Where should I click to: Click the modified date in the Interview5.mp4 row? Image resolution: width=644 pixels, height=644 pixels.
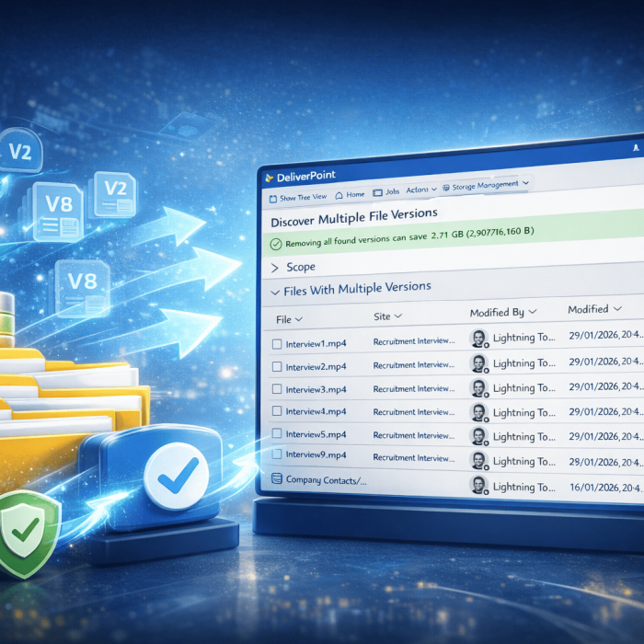pyautogui.click(x=605, y=436)
